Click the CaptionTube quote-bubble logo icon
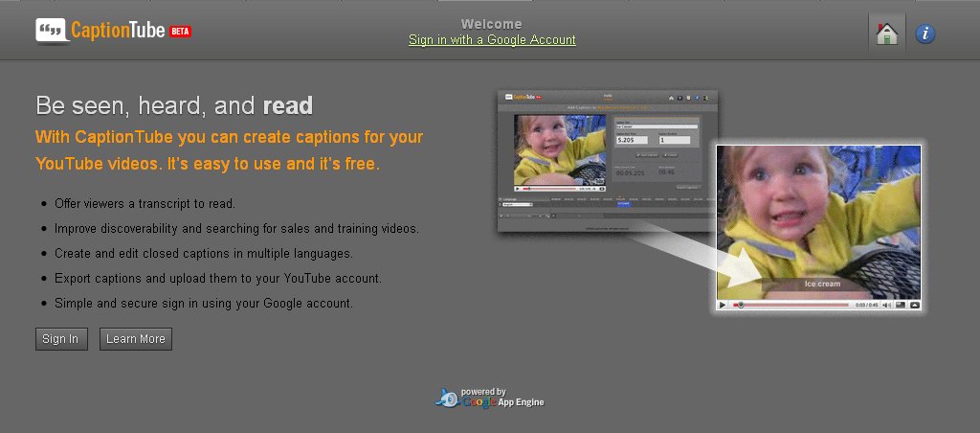The width and height of the screenshot is (980, 433). 52,31
